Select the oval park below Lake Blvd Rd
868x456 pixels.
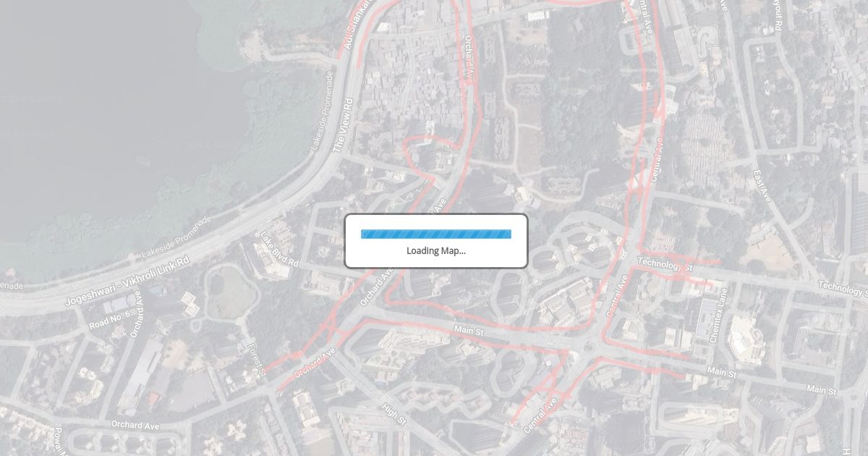tap(230, 292)
